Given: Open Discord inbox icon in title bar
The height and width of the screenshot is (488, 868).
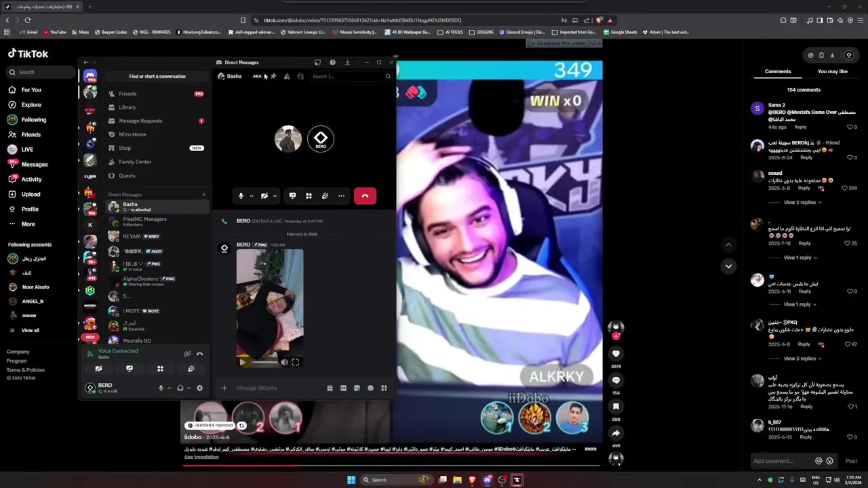Looking at the screenshot, I should [x=317, y=62].
